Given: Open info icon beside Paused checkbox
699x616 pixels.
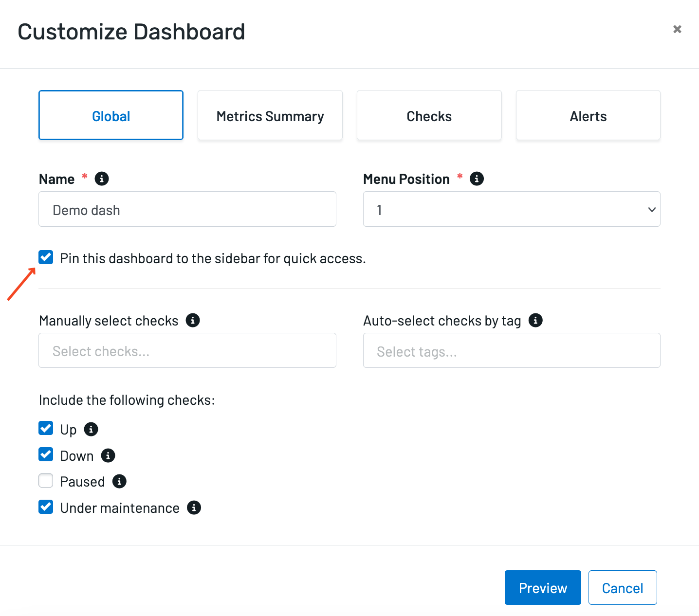Looking at the screenshot, I should 119,481.
